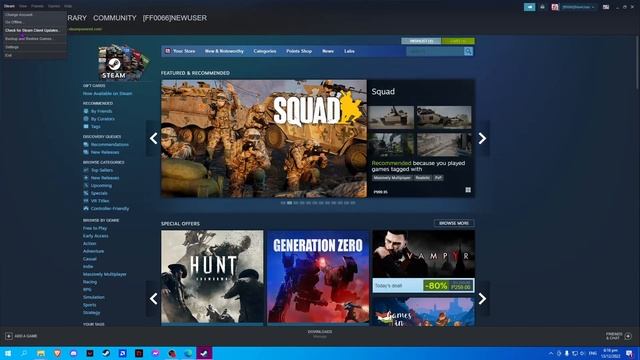Browse the Strategy genre
The image size is (640, 360).
tap(91, 313)
